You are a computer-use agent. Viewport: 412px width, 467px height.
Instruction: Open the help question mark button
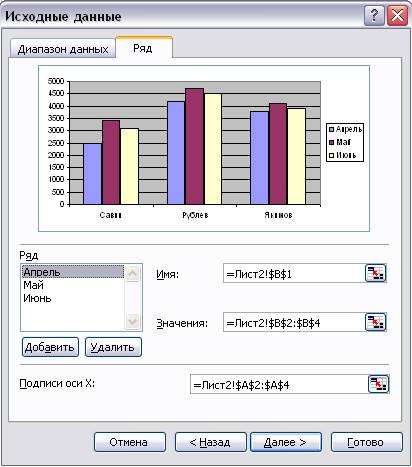click(374, 16)
